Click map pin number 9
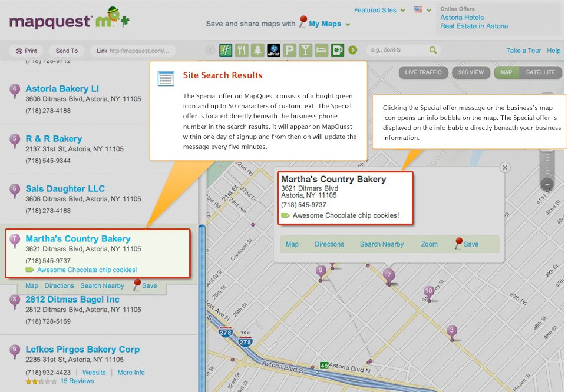 point(321,272)
